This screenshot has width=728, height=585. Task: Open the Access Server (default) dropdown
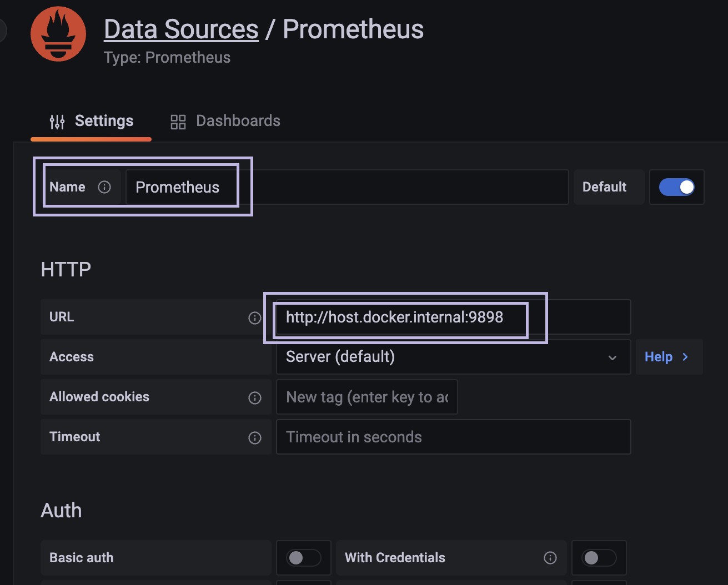coord(453,357)
